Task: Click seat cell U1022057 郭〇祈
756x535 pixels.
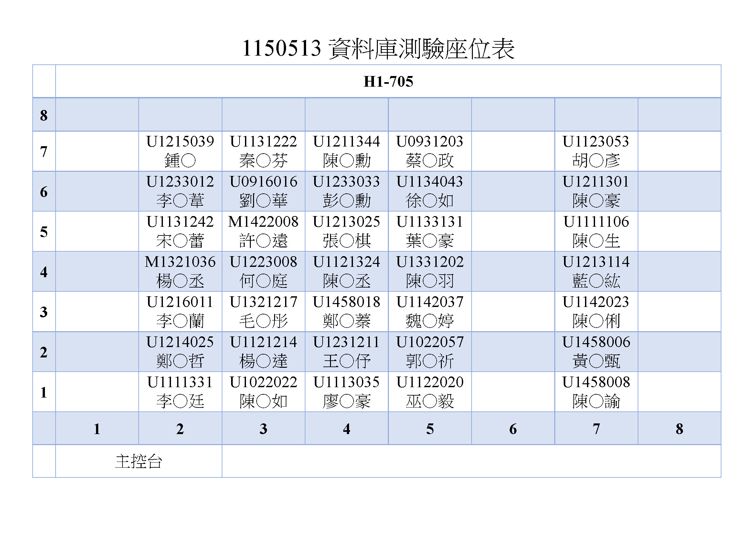Action: [x=430, y=352]
